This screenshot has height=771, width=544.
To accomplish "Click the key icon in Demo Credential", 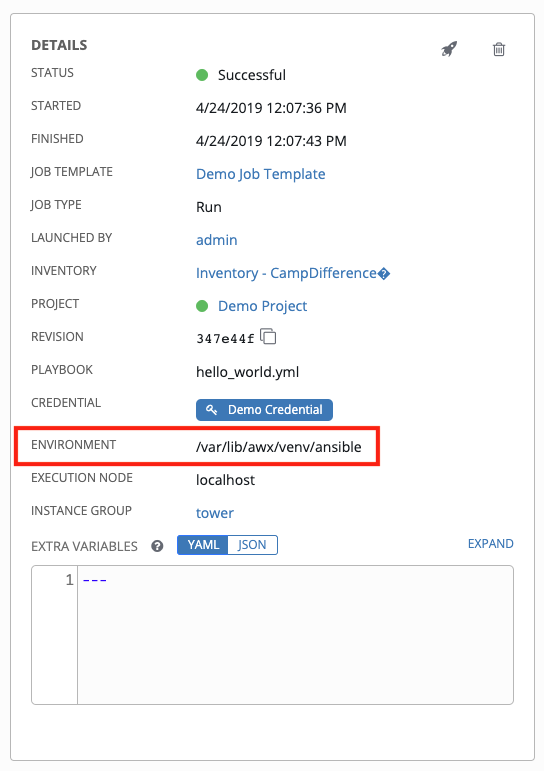I will 212,410.
